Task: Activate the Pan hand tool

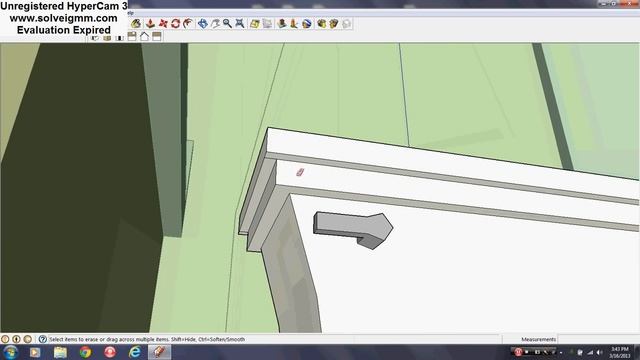Action: tap(215, 24)
